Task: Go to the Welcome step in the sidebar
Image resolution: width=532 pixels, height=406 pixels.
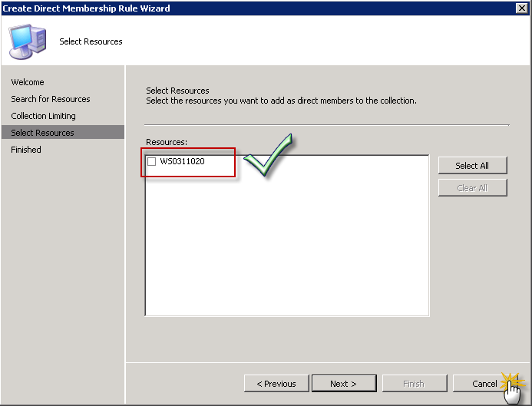Action: point(28,82)
